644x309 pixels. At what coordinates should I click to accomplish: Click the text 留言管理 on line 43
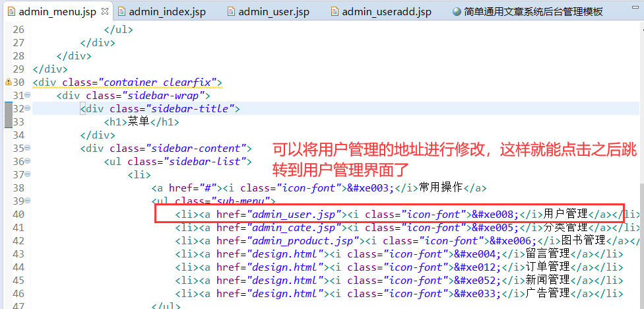tap(548, 254)
